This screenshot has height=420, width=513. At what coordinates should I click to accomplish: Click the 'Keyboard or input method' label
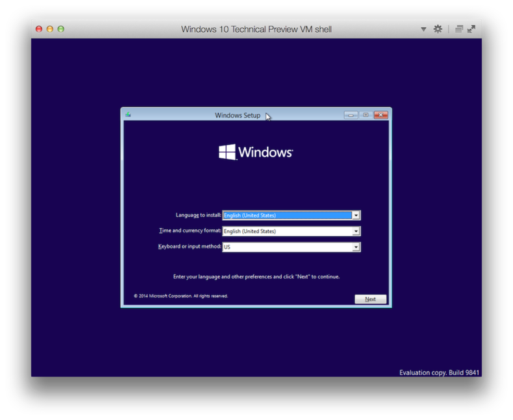[x=190, y=246]
